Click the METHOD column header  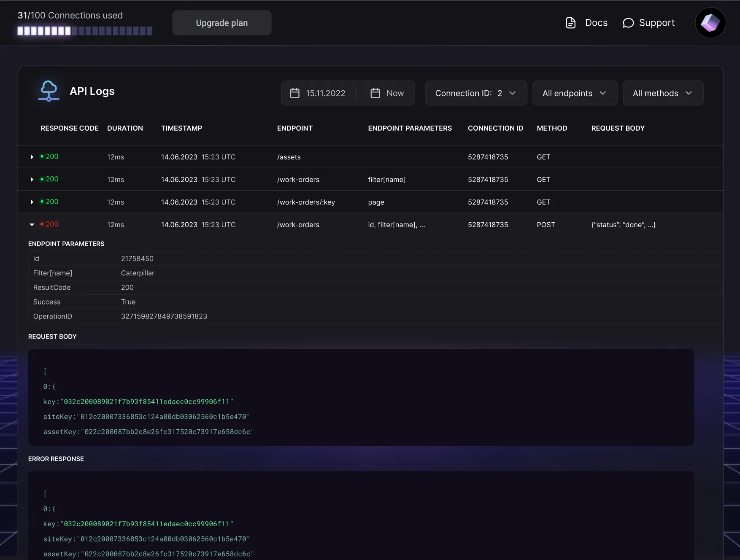coord(552,128)
